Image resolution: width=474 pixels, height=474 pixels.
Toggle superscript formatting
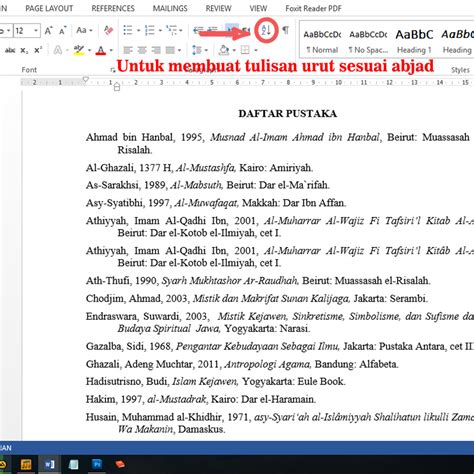(38, 50)
